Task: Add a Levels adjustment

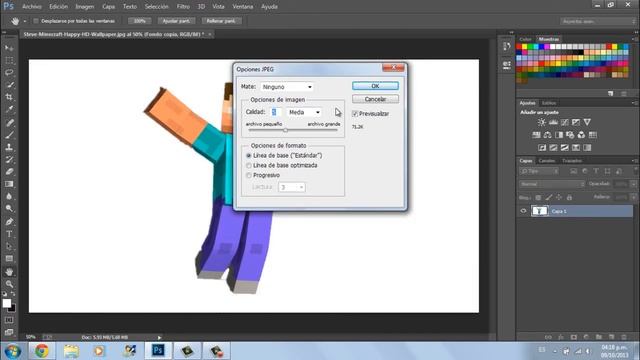Action: tap(553, 122)
